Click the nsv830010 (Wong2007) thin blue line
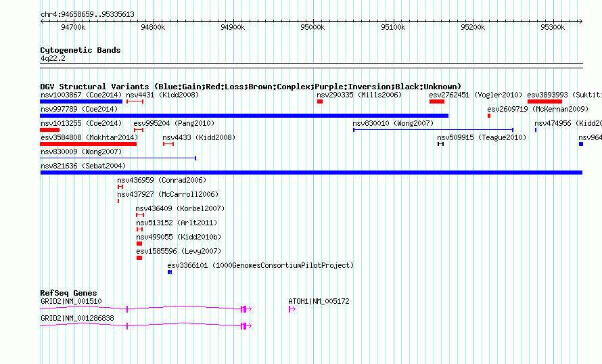The height and width of the screenshot is (364, 602). click(433, 130)
